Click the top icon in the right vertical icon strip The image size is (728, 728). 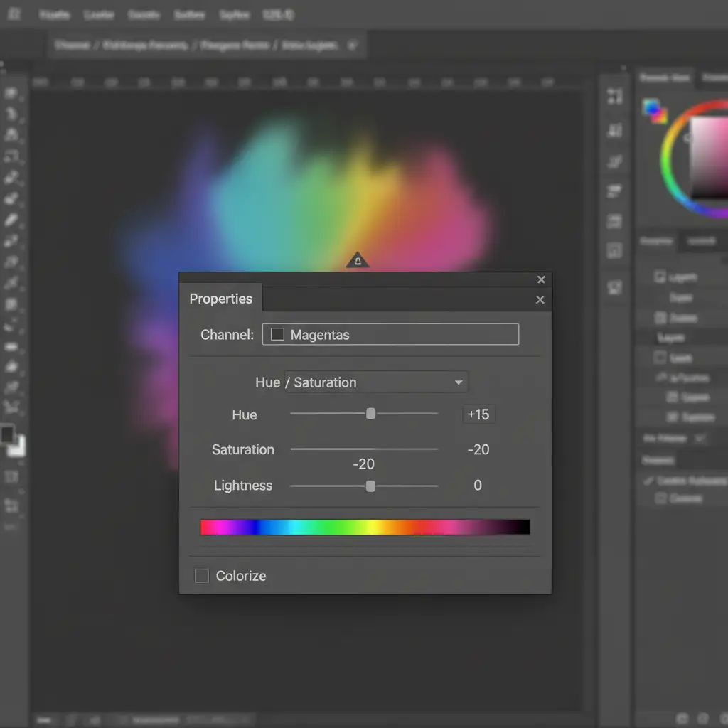(615, 97)
